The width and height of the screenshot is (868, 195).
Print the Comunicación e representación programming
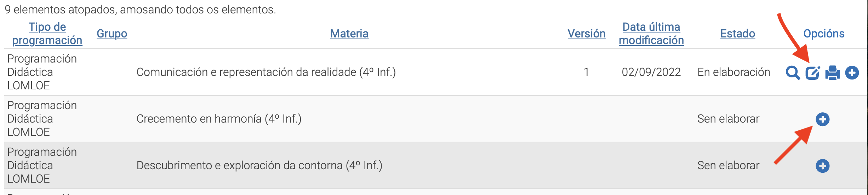(833, 73)
